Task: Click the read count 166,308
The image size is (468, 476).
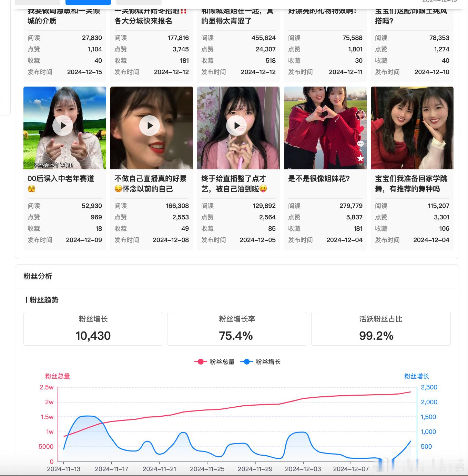Action: tap(177, 206)
